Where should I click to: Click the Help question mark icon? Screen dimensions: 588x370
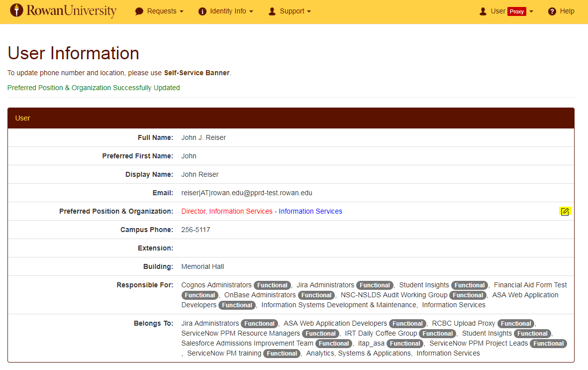[x=552, y=11]
